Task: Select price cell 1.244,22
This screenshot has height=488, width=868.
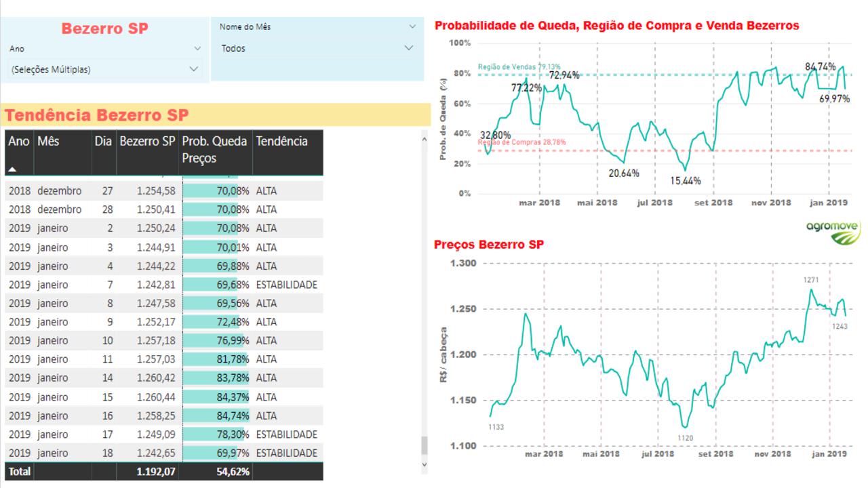Action: (155, 266)
